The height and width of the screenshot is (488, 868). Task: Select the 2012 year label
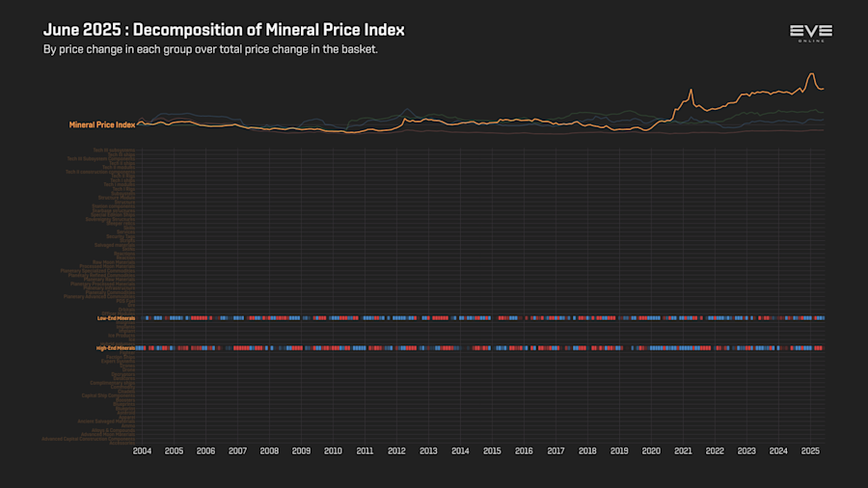396,451
